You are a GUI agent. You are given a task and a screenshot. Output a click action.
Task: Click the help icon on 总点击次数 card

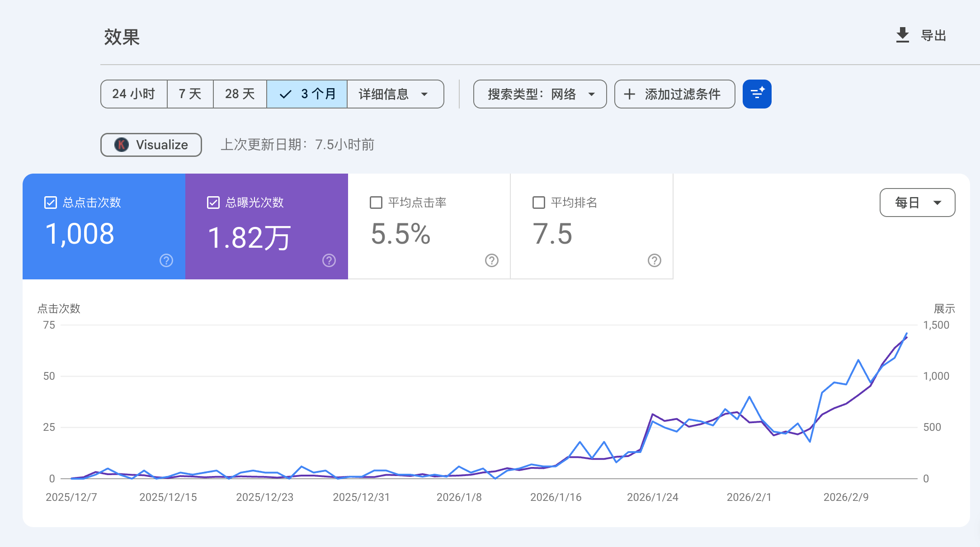(166, 260)
